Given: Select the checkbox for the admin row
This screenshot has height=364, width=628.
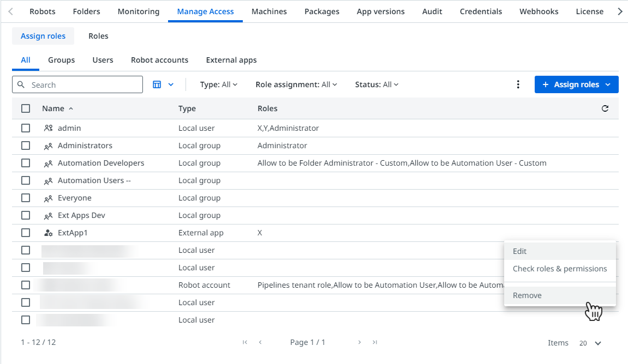Looking at the screenshot, I should 25,128.
